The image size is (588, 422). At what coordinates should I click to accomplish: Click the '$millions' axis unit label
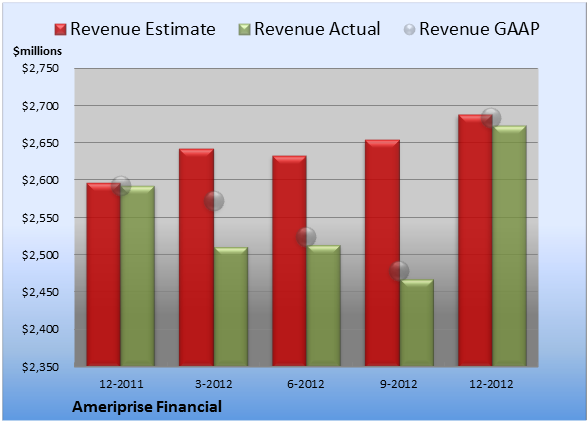(x=38, y=51)
